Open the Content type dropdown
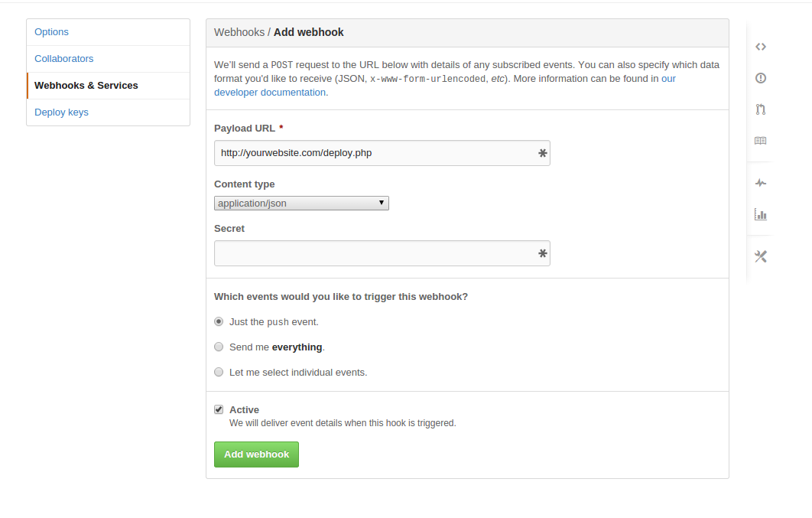812x518 pixels. [301, 204]
